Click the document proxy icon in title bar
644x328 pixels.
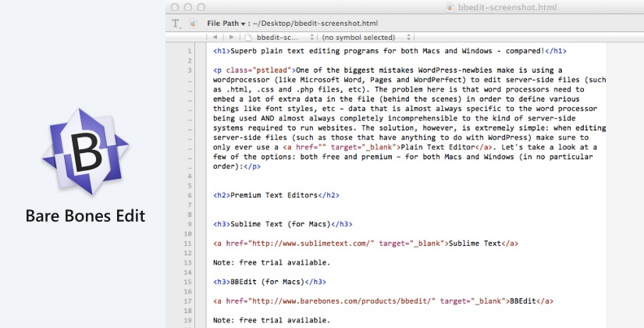[471, 7]
